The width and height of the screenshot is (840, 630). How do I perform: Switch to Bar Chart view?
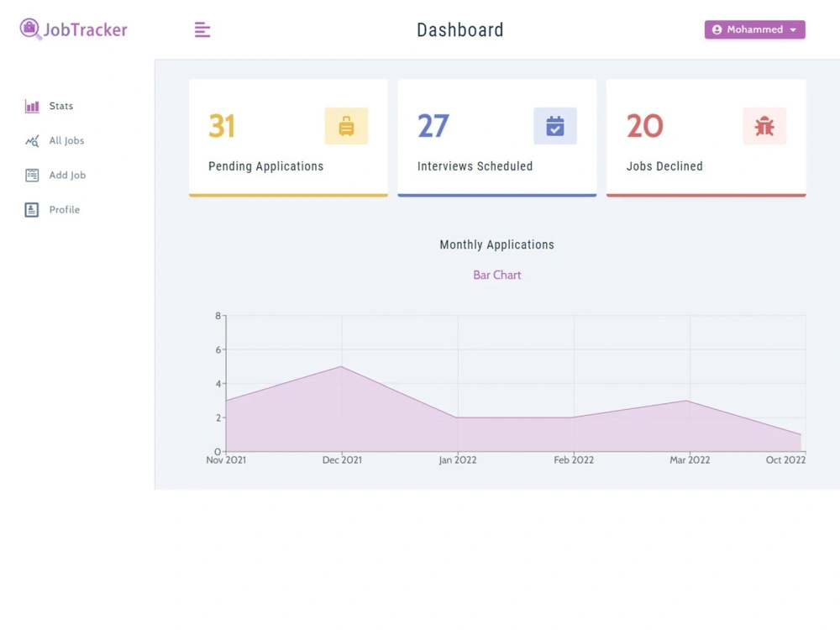pyautogui.click(x=497, y=275)
